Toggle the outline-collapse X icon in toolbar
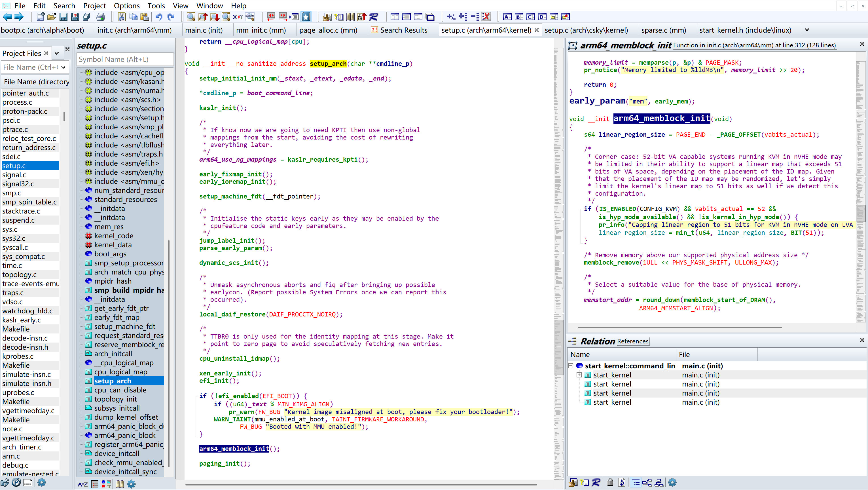The height and width of the screenshot is (490, 868). (486, 16)
